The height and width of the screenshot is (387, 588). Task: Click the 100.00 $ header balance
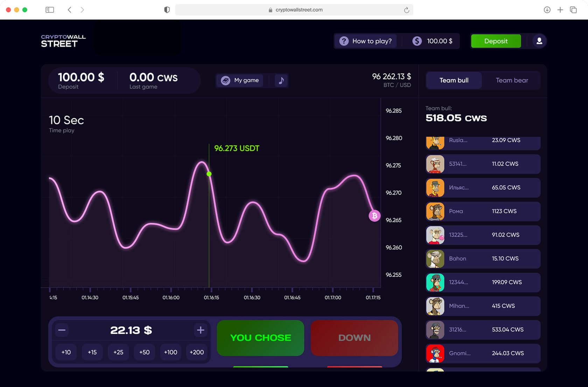(x=440, y=41)
